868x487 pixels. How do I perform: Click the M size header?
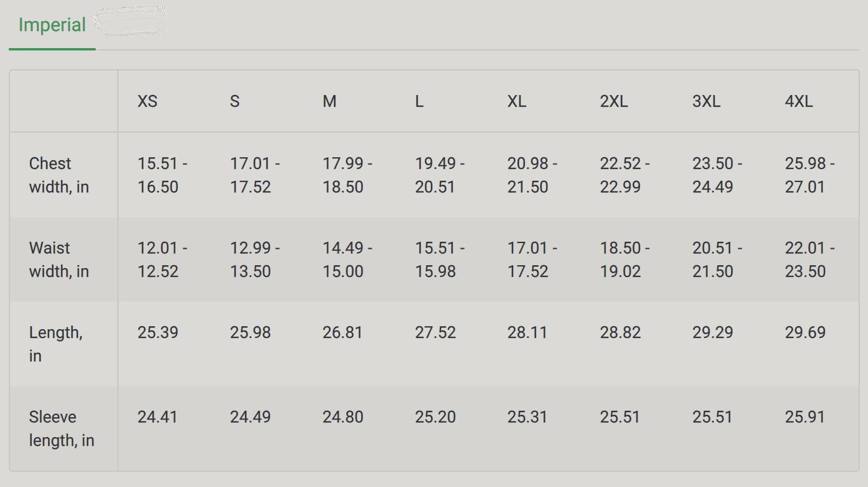[330, 102]
